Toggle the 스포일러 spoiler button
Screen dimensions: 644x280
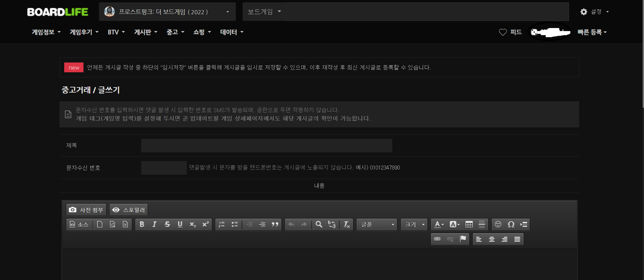pyautogui.click(x=128, y=210)
